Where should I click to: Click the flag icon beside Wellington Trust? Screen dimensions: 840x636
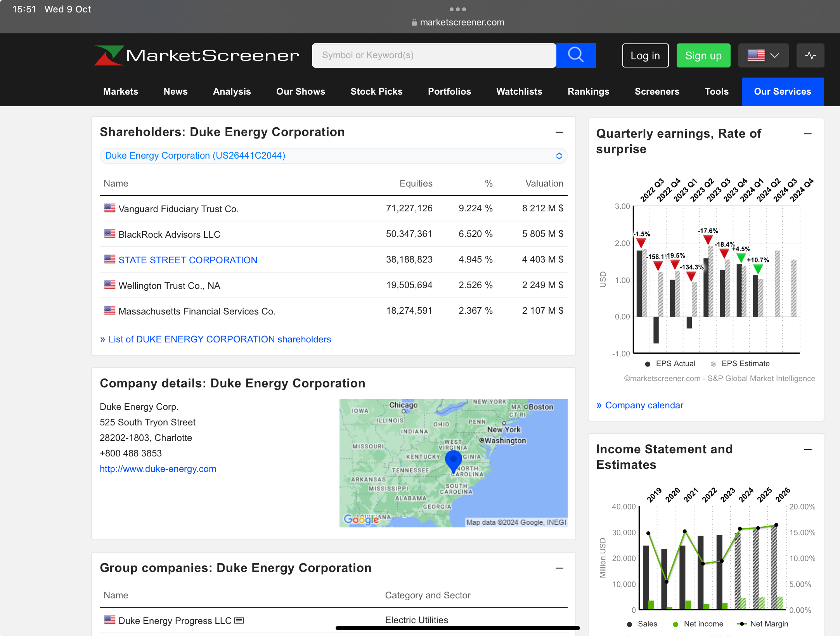(x=110, y=285)
